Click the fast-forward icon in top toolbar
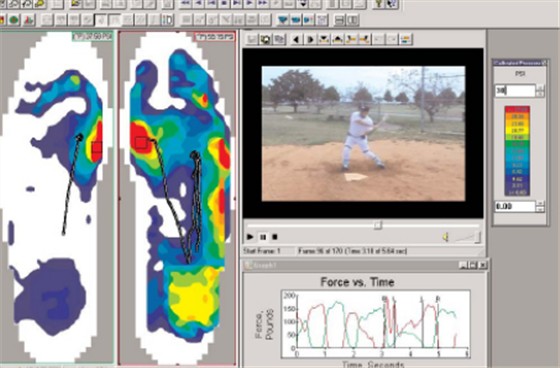This screenshot has width=560, height=368. [263, 4]
